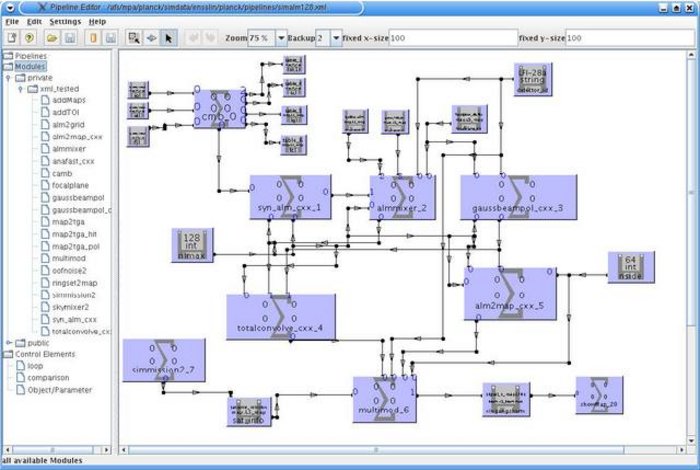The image size is (700, 470).
Task: Select anafast_cxx module in tree
Action: [x=73, y=161]
